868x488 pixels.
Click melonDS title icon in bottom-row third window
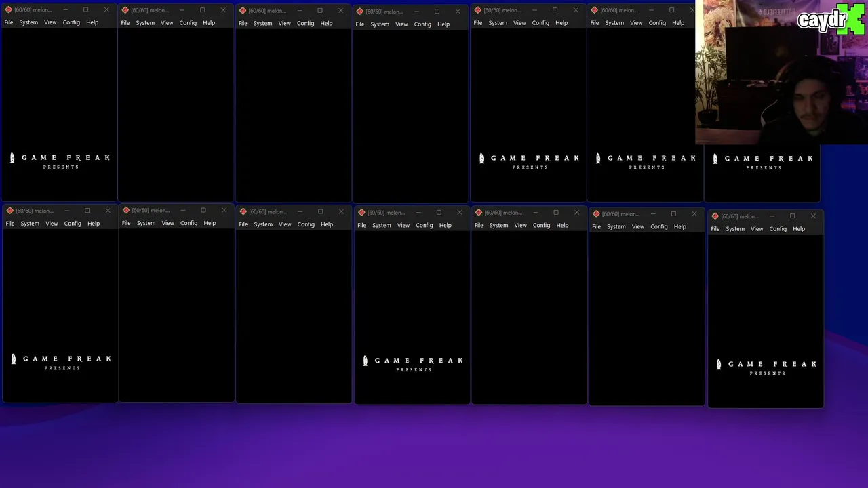coord(243,211)
